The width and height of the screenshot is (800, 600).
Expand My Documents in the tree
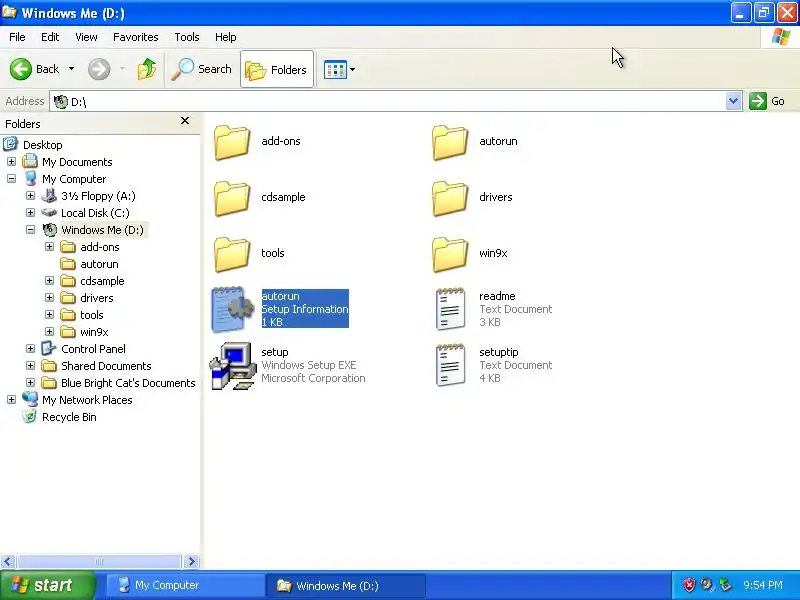[x=11, y=162]
